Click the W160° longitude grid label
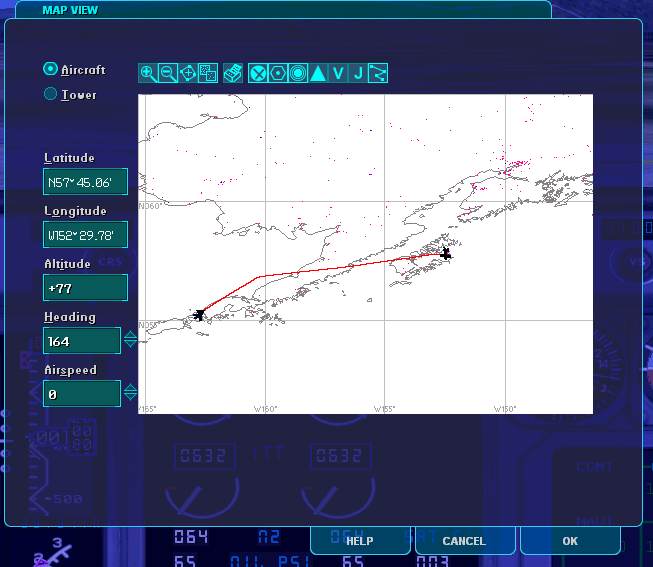Screen dimensions: 653x567 (265, 409)
